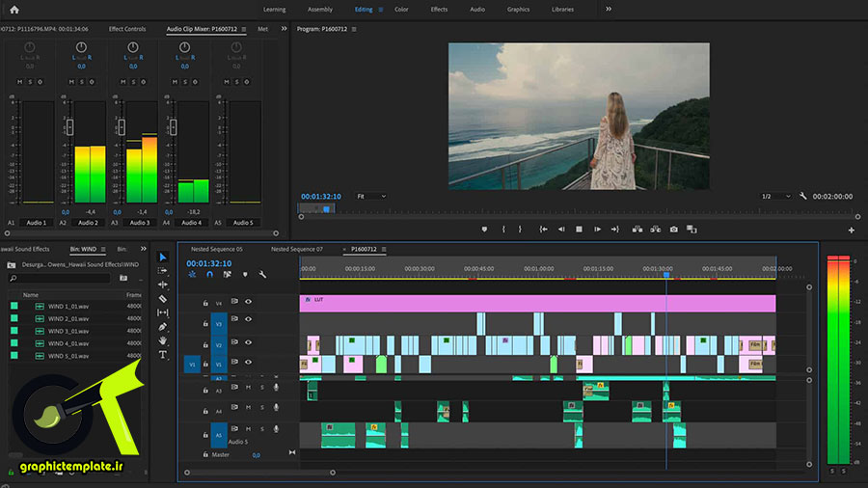Switch to Audio workspace
Viewport: 868px width, 488px height.
click(477, 10)
